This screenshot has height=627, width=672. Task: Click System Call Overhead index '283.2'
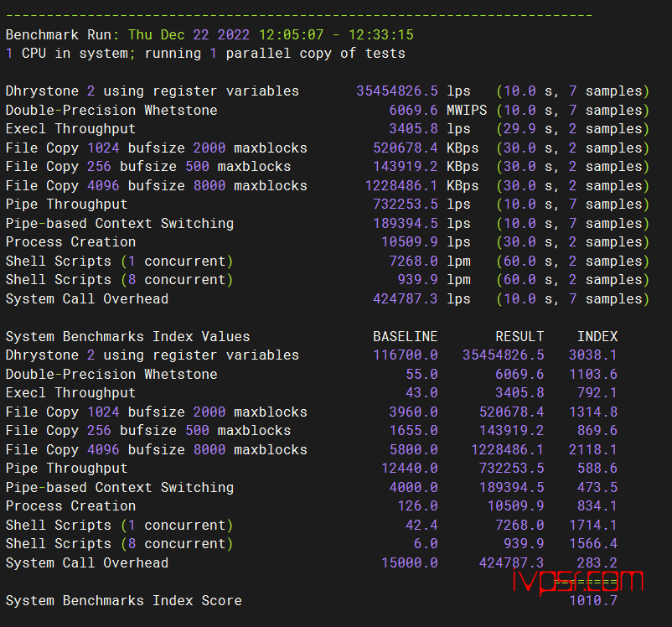point(597,563)
